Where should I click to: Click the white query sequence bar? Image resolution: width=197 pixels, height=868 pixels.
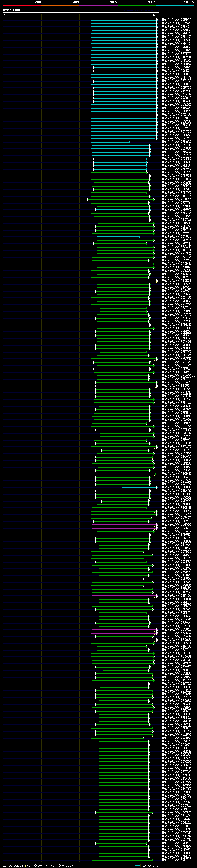tap(81, 13)
